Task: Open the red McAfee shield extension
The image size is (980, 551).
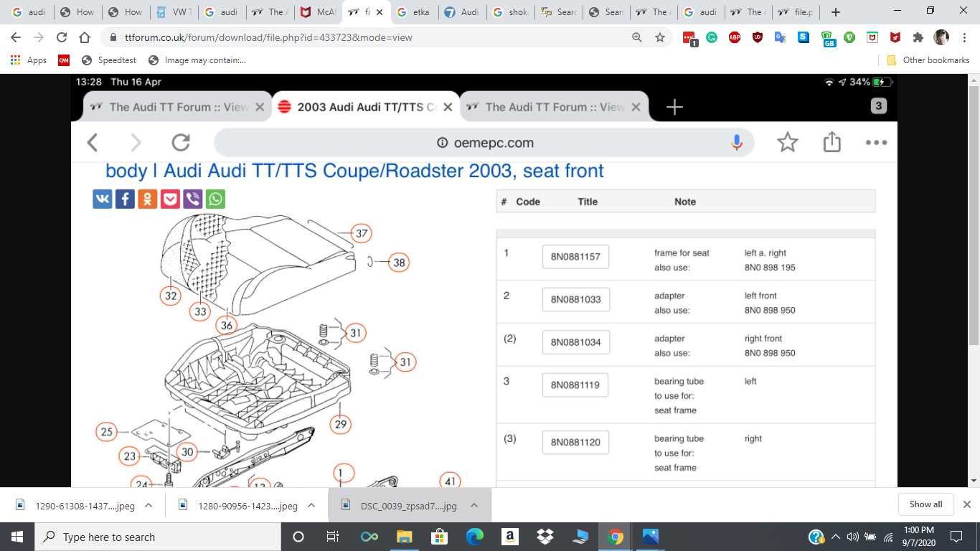Action: (x=895, y=37)
